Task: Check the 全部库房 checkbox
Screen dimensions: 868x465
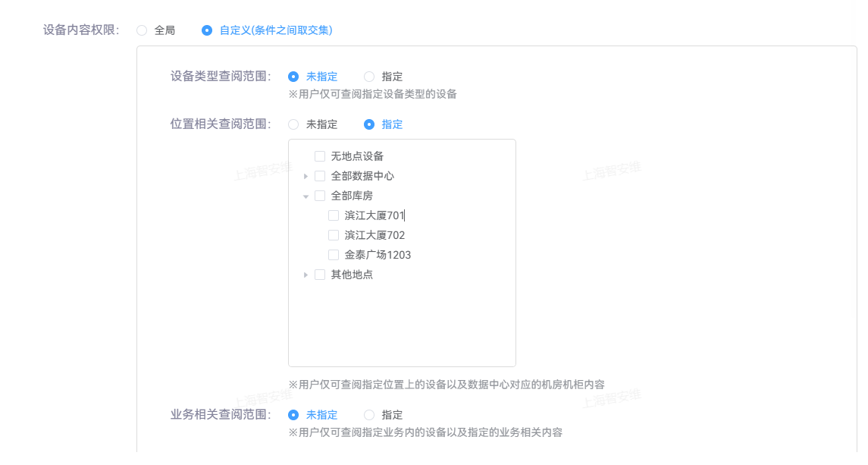Action: [320, 196]
